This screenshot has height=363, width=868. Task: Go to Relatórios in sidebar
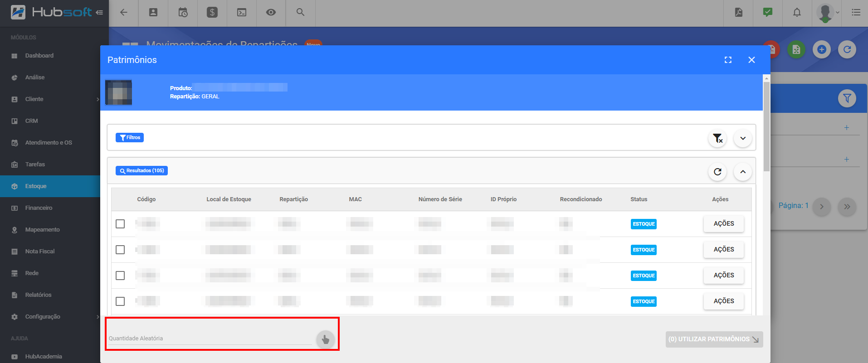click(x=39, y=295)
